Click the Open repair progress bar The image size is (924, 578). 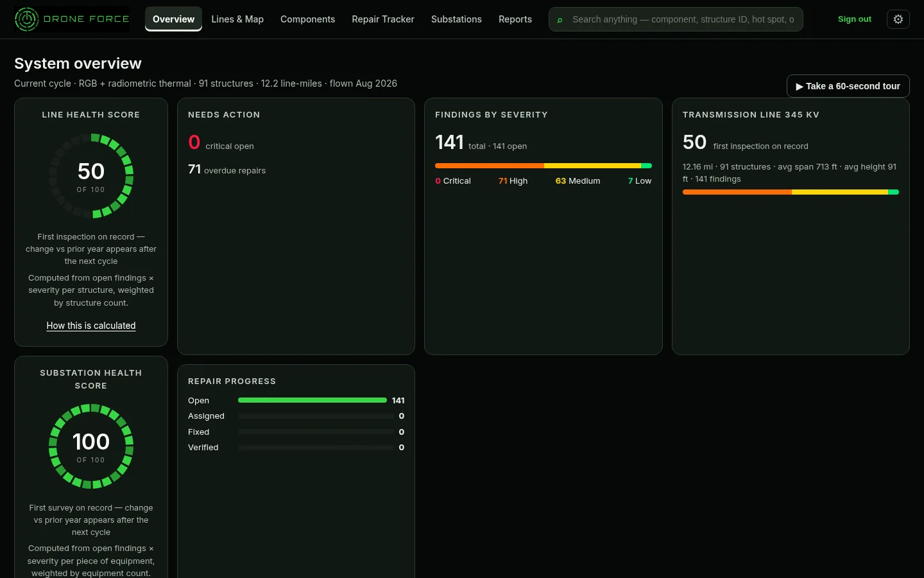pos(312,400)
